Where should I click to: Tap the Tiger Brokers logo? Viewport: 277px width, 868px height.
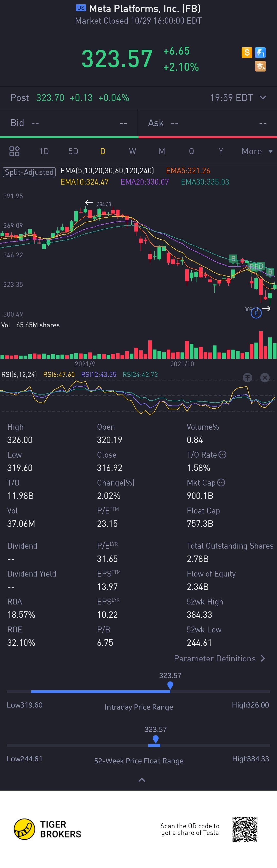tap(47, 829)
